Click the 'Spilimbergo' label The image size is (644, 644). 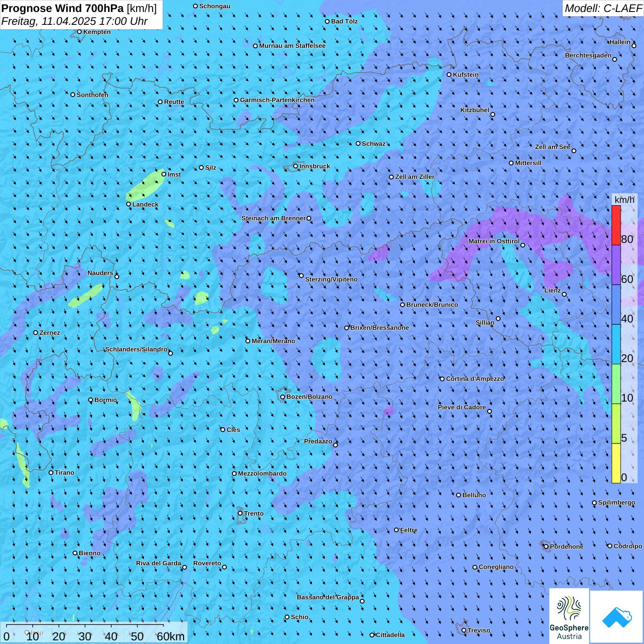tap(616, 502)
